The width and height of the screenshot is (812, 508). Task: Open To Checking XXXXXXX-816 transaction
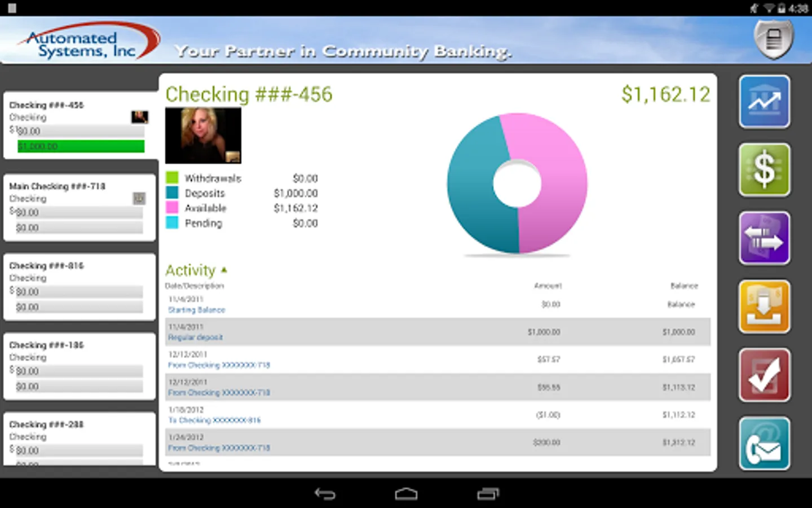click(x=438, y=415)
